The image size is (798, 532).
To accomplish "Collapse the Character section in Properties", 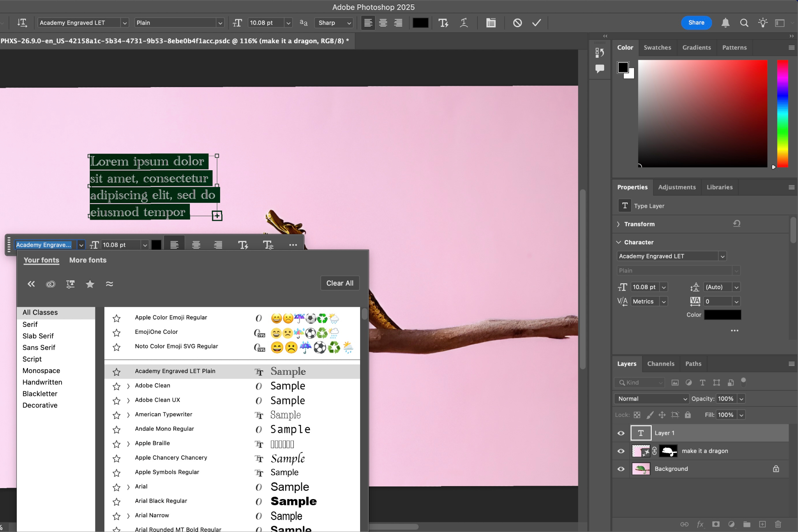I will (618, 242).
